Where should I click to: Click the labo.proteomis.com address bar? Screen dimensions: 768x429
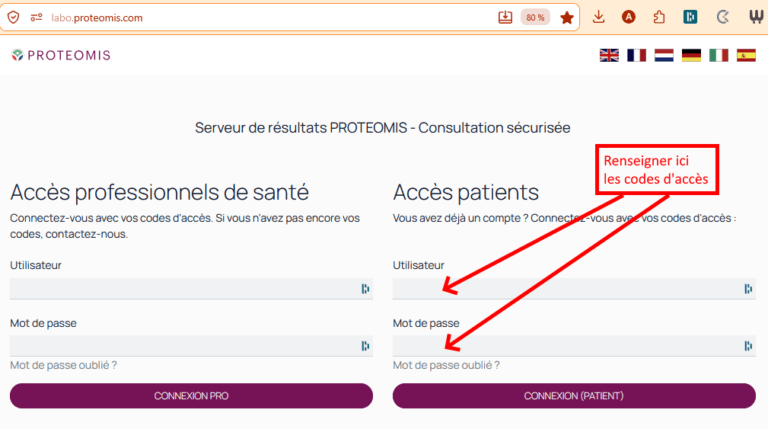(x=250, y=17)
